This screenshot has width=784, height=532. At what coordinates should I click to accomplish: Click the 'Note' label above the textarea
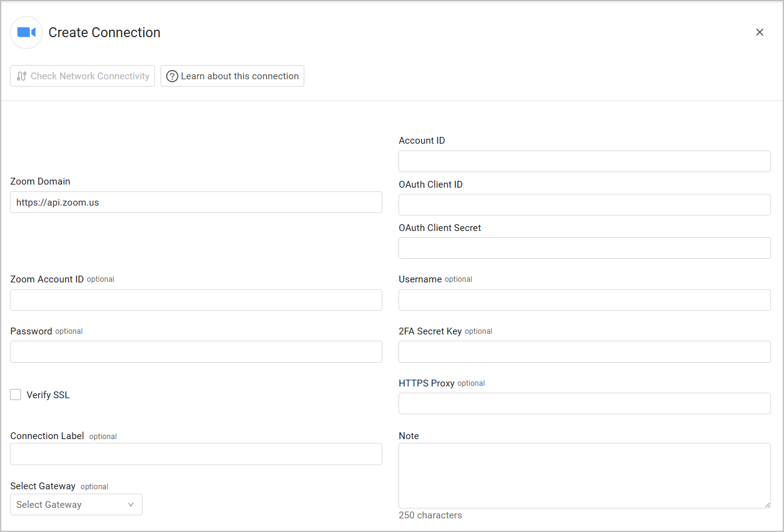pos(408,436)
